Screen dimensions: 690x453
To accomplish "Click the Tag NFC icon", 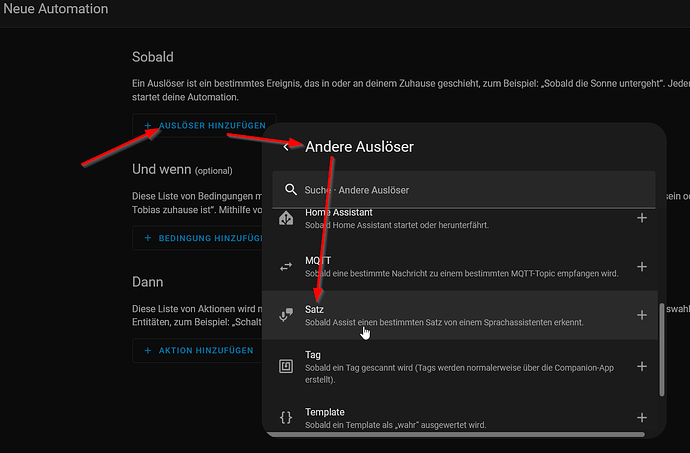I will click(x=286, y=366).
